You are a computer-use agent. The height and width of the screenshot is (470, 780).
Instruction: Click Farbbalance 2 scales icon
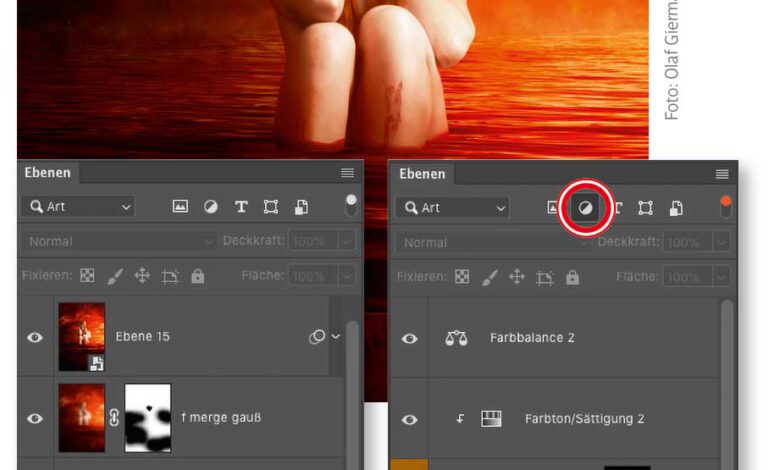456,338
